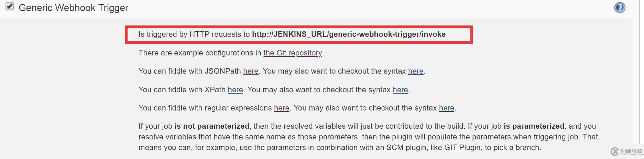Image resolution: width=644 pixels, height=159 pixels.
Task: Click the 创新互联 watermark text
Action: pyautogui.click(x=631, y=151)
